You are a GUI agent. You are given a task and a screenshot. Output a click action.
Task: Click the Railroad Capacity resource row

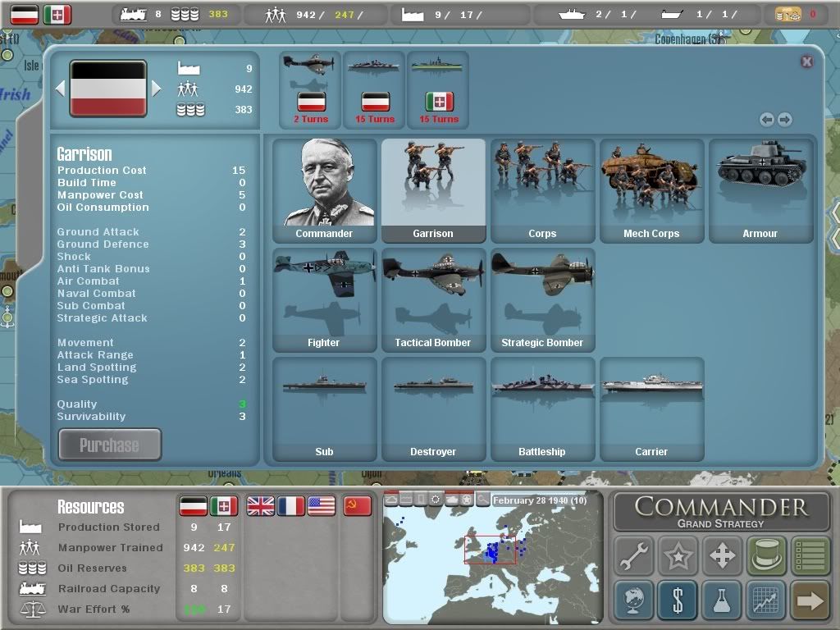point(127,589)
